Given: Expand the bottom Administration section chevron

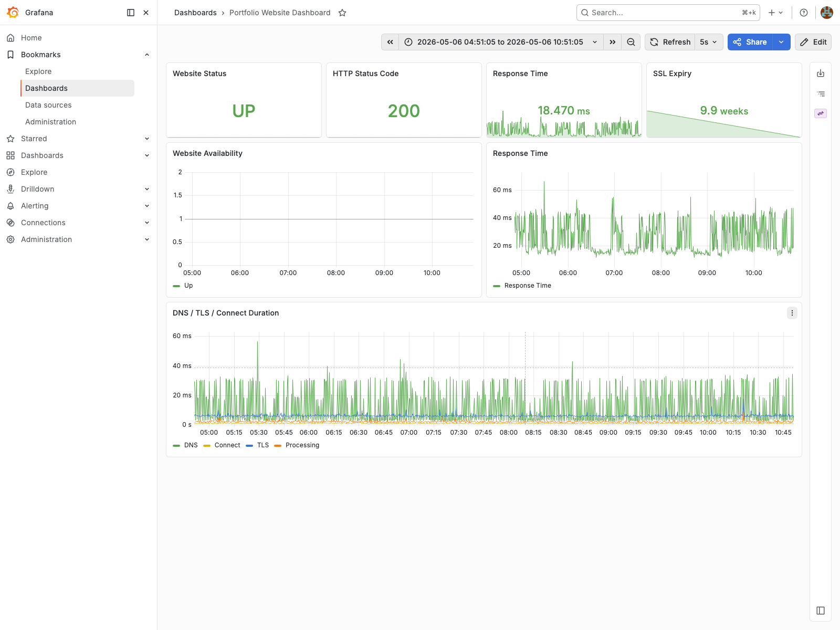Looking at the screenshot, I should tap(147, 239).
